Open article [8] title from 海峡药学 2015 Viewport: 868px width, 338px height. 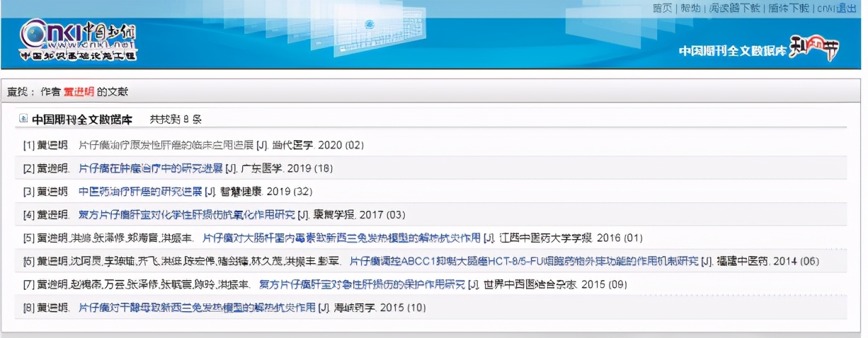(x=197, y=308)
